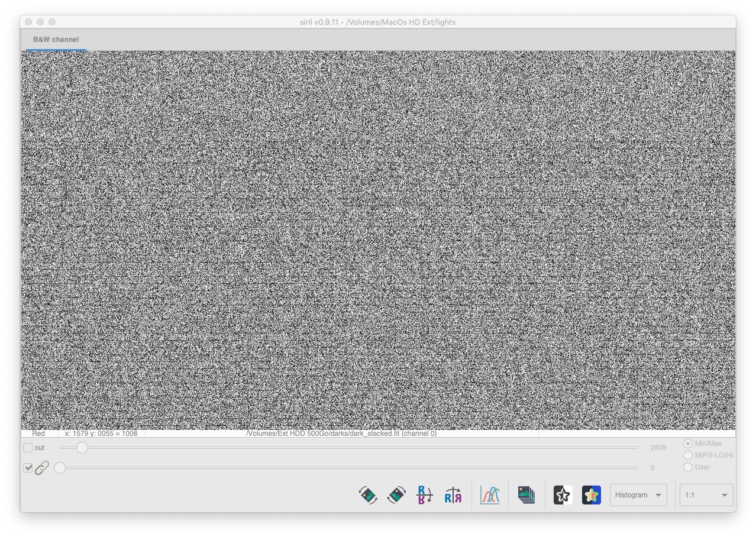Click the high cutoff value 2608
This screenshot has height=537, width=756.
658,448
